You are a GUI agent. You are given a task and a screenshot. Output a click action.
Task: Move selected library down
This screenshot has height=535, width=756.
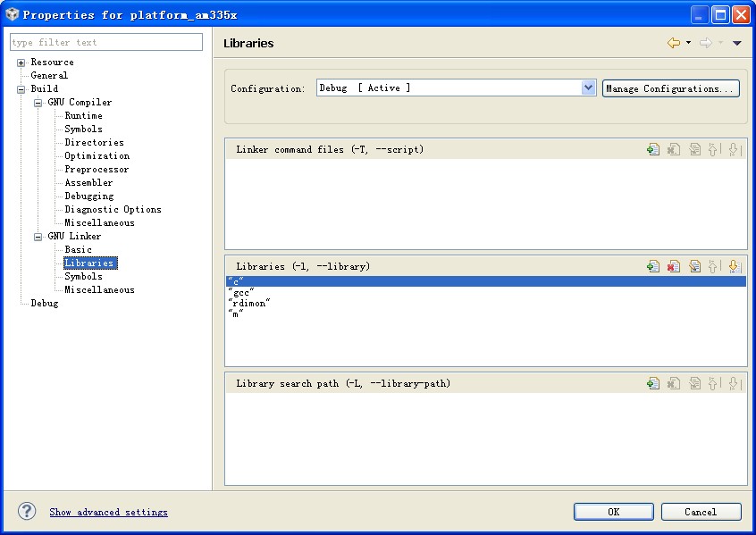(735, 266)
